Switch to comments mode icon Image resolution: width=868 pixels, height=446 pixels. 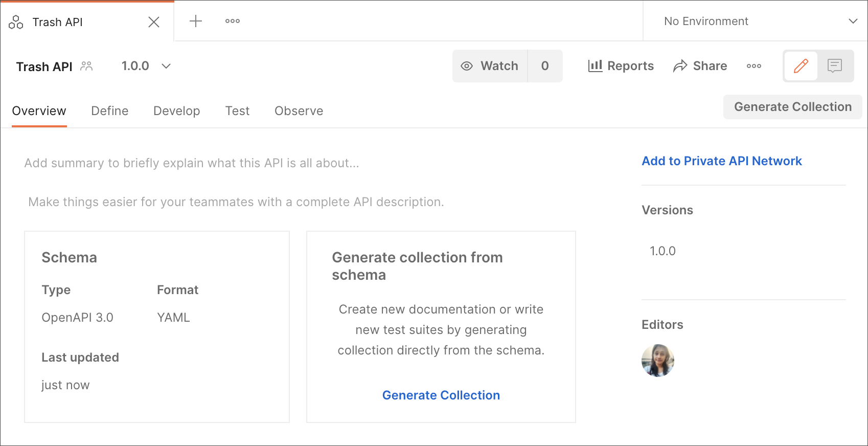[x=835, y=66]
